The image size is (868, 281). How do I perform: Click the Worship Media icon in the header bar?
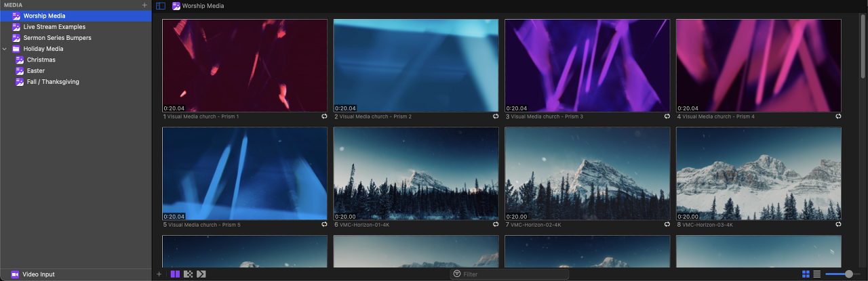tap(176, 5)
